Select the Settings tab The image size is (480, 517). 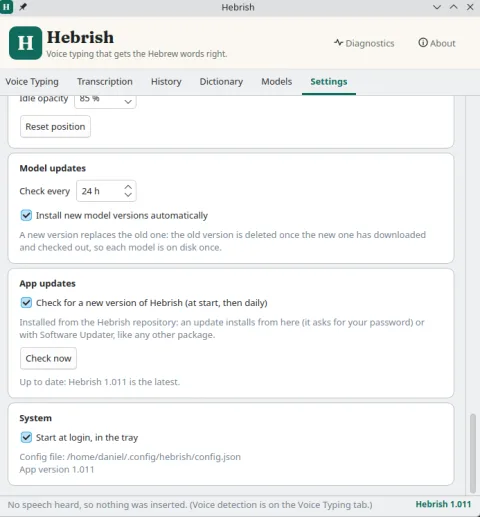pyautogui.click(x=329, y=82)
